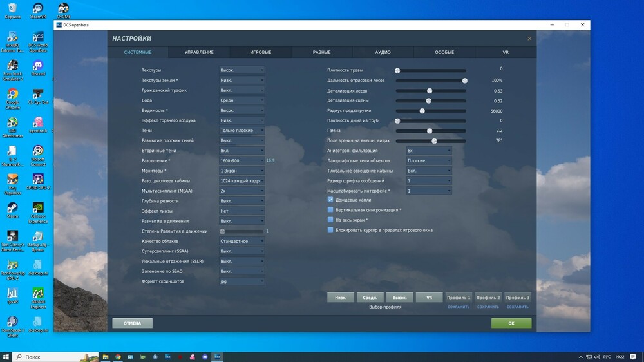Viewport: 644px width, 362px height.
Task: Open Euro Truck Simulator 2 shortcut
Action: pos(12,70)
